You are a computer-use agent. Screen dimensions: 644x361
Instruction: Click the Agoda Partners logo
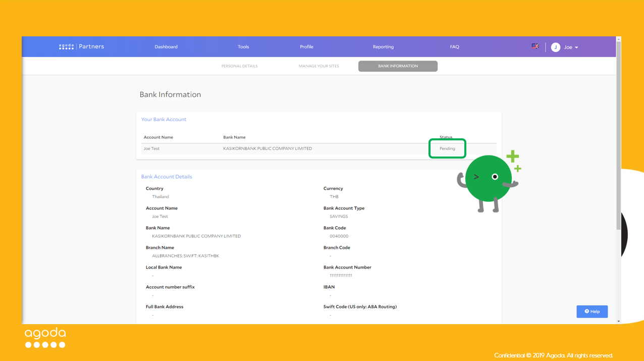(81, 46)
